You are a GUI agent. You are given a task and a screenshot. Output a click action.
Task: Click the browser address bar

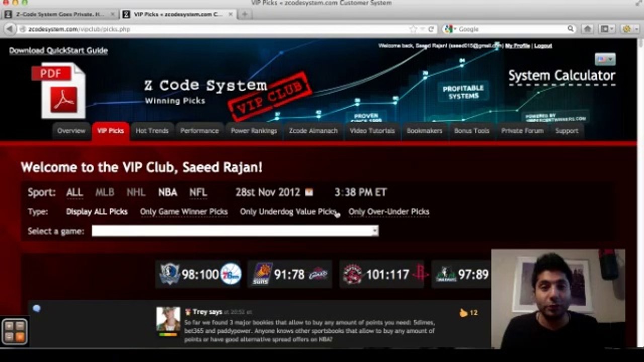(x=216, y=29)
